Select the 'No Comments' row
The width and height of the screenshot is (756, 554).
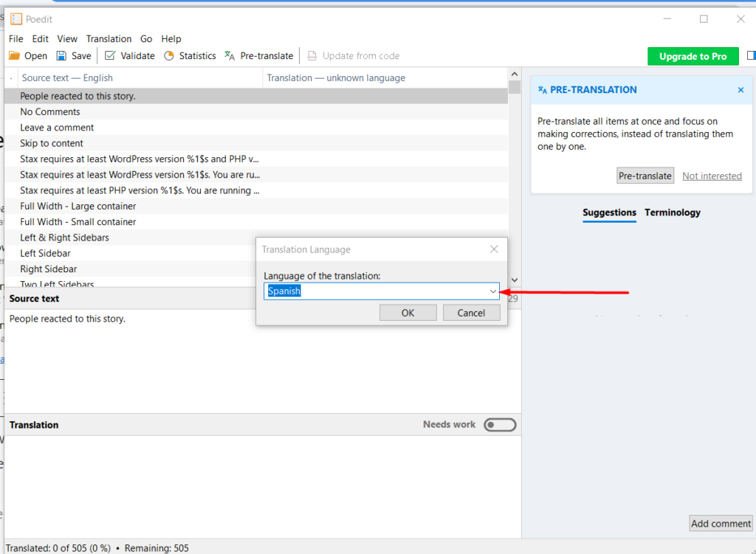(x=256, y=112)
